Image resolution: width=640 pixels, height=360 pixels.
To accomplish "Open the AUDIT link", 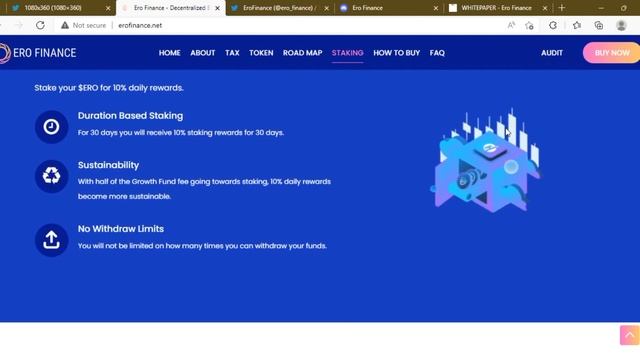I will [x=552, y=53].
